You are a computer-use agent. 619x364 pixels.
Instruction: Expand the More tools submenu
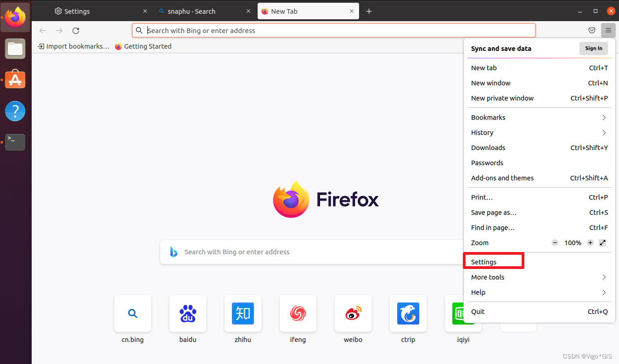(x=540, y=277)
